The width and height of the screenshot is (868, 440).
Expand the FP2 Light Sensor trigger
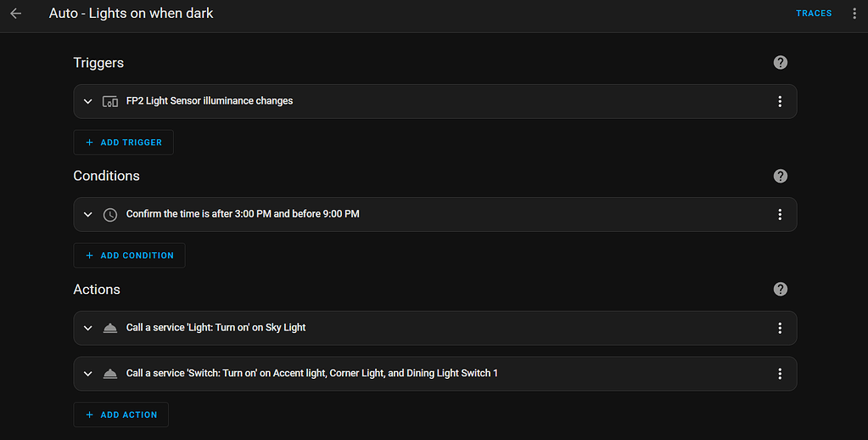pos(87,101)
